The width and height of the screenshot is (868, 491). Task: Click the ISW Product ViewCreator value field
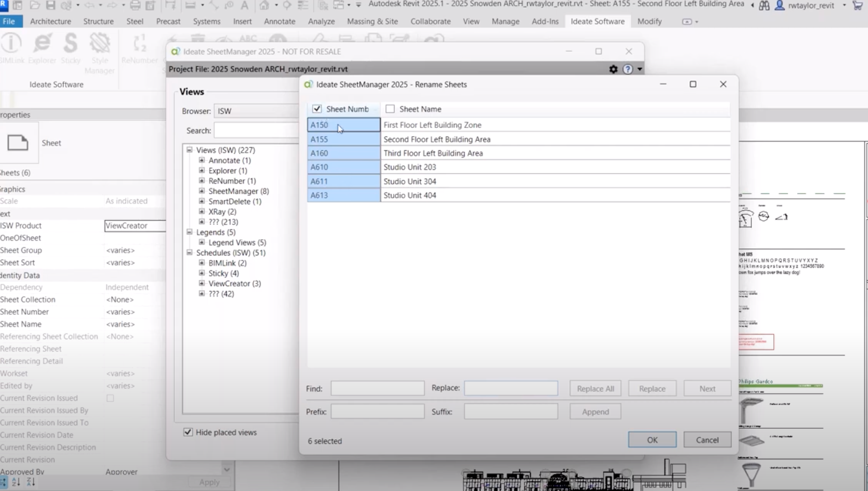[x=135, y=225]
